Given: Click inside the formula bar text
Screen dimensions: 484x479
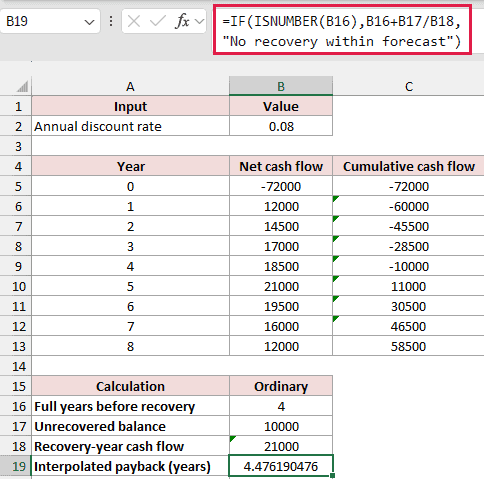Looking at the screenshot, I should pos(342,31).
